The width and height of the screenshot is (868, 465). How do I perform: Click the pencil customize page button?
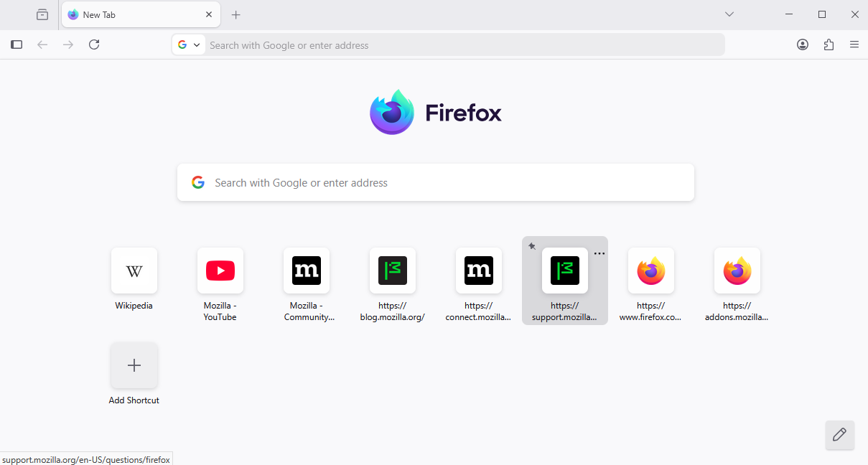pyautogui.click(x=840, y=435)
